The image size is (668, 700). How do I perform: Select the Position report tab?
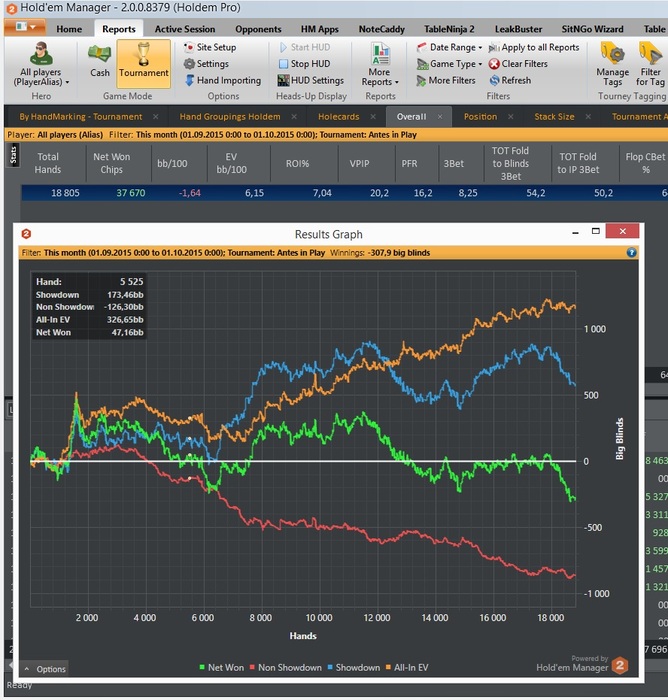click(480, 117)
